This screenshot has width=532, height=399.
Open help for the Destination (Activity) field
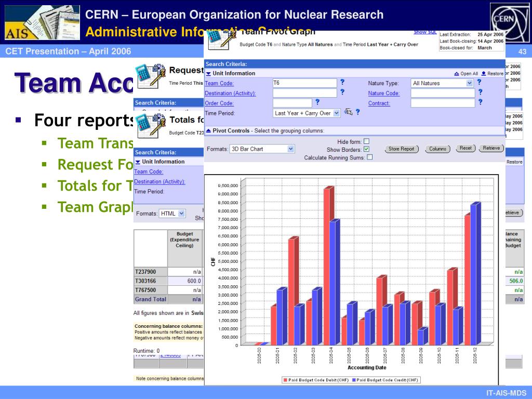point(342,92)
